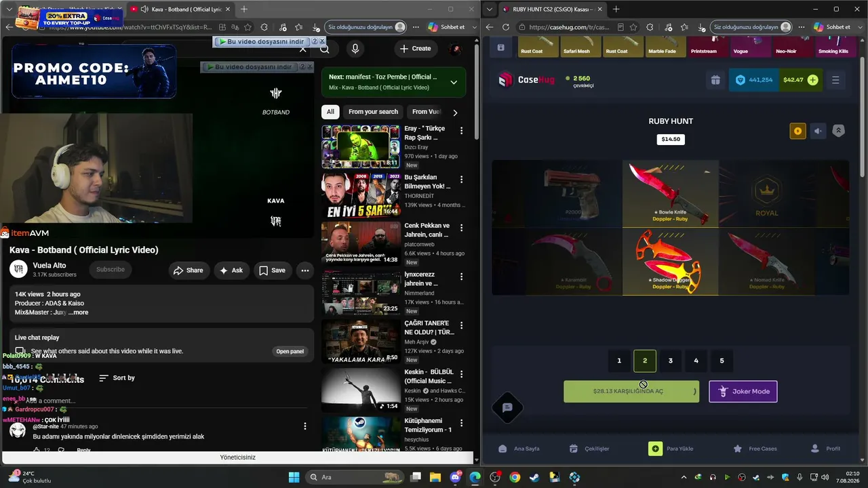The width and height of the screenshot is (868, 488).
Task: Select case count 5
Action: 722,361
